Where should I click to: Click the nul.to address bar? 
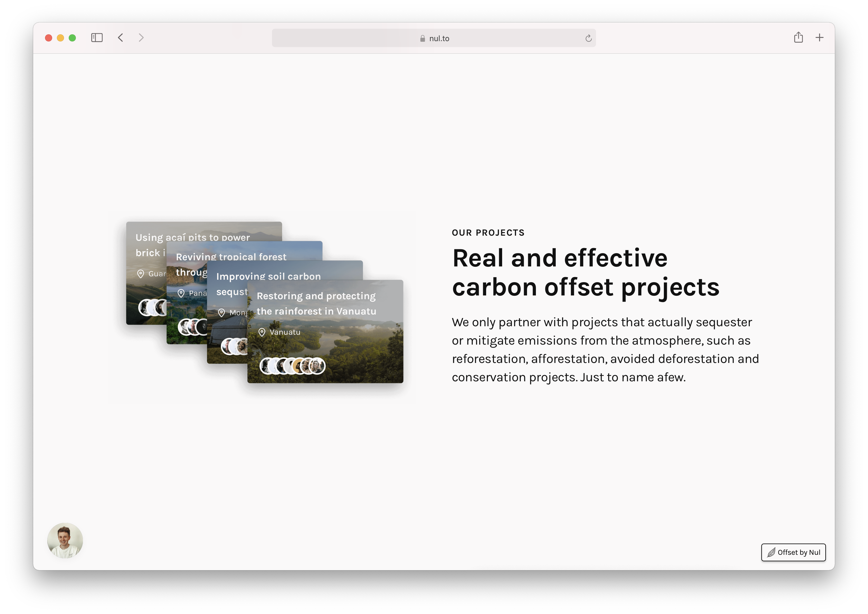(433, 38)
